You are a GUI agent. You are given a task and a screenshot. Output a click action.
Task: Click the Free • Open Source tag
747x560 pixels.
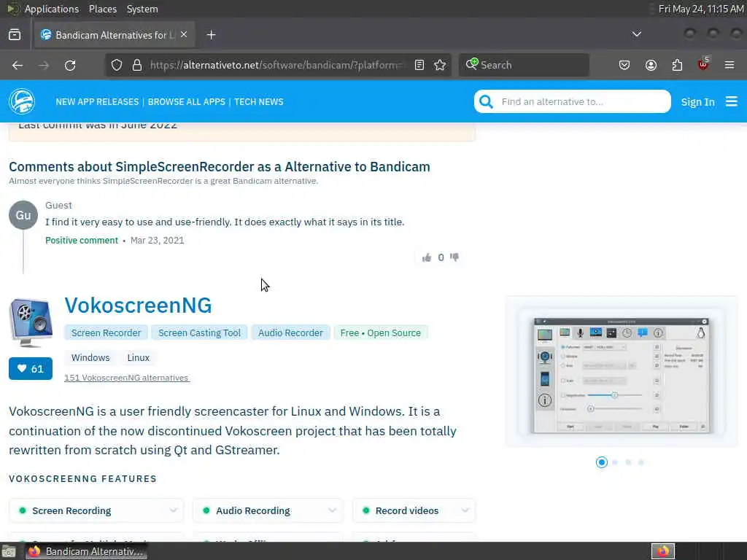pos(381,332)
